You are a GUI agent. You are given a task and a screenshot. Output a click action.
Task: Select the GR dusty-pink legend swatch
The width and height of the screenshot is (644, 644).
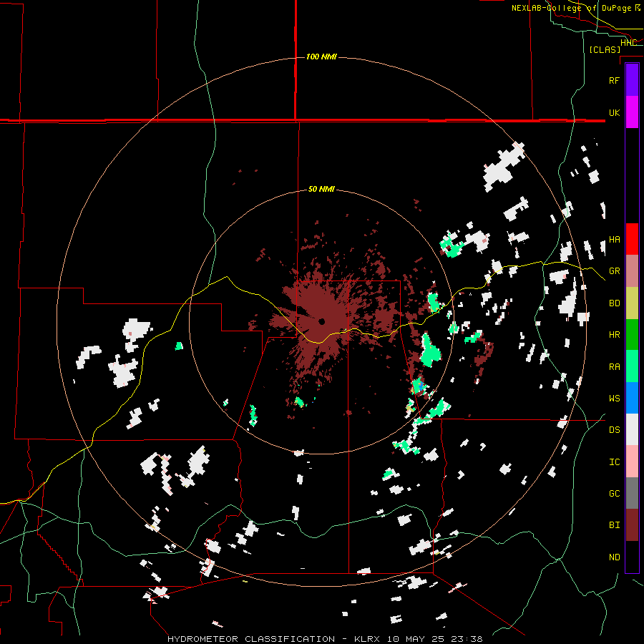(x=632, y=270)
